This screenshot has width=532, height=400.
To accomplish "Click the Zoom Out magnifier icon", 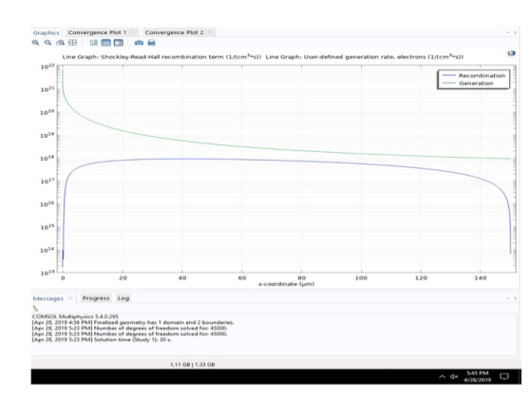I will coord(47,43).
